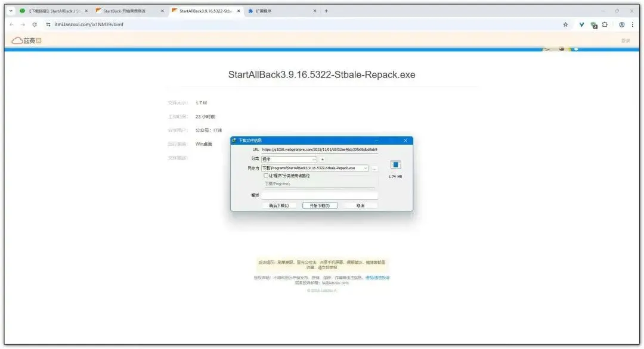Click the Download Later button
The height and width of the screenshot is (349, 644).
click(x=279, y=205)
